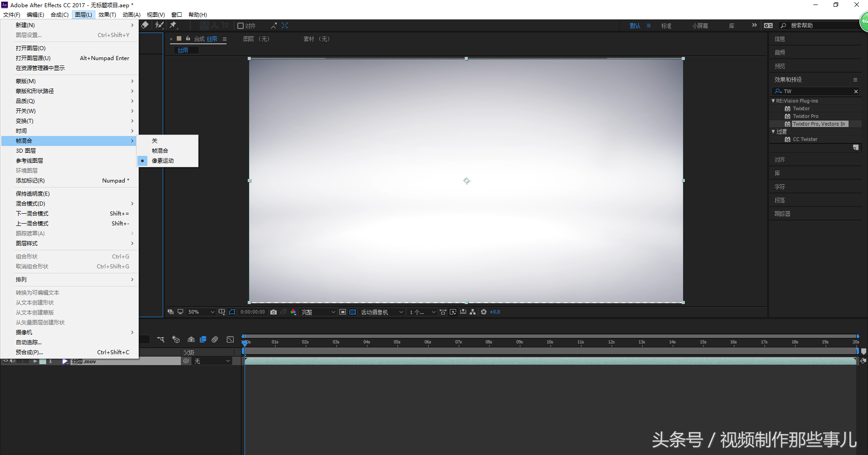Open the 动画(A) menu
The width and height of the screenshot is (868, 455).
point(131,15)
